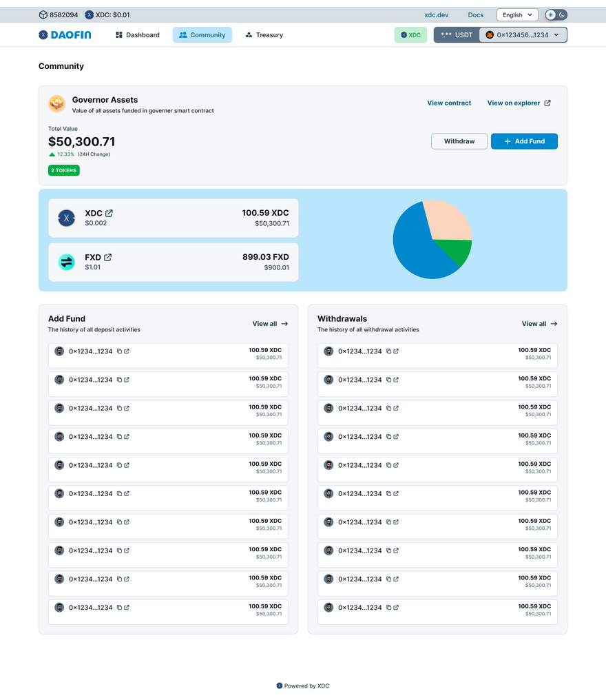Screen dimensions: 606x700
Task: Expand the wallet address 0×123456...1234 dropdown
Action: 523,34
